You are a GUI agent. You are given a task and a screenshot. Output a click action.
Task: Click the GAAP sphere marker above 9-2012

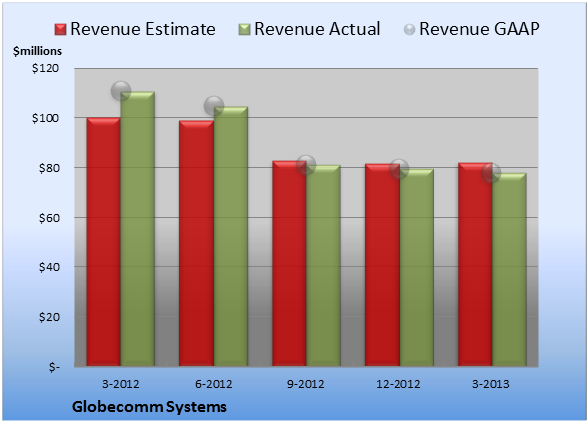coord(306,164)
